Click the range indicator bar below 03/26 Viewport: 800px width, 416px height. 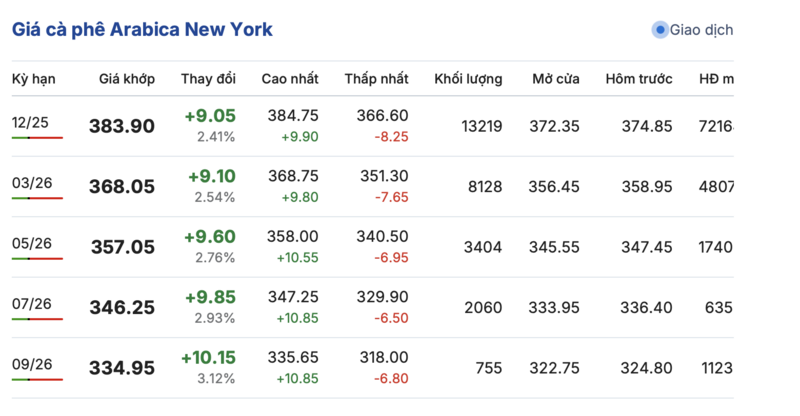(37, 199)
